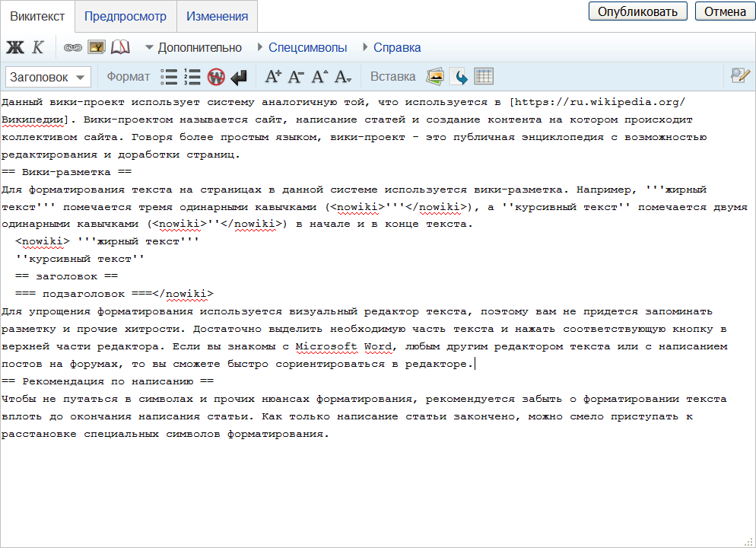
Task: Open the Заголовок heading level dropdown
Action: pos(48,77)
